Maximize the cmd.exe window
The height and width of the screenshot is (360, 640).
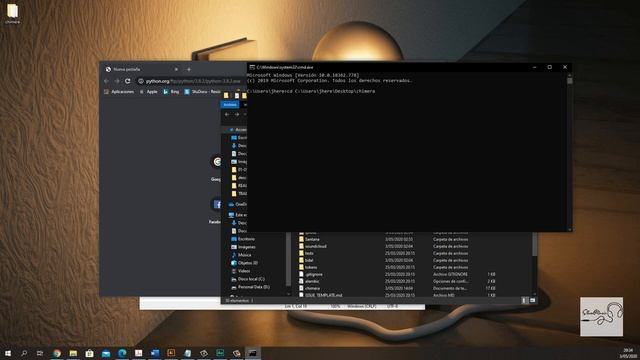550,67
